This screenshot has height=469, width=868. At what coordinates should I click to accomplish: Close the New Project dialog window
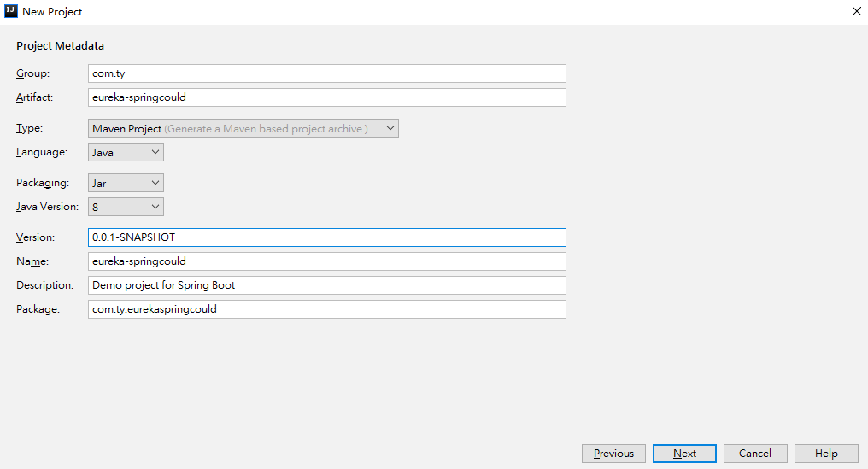(856, 12)
